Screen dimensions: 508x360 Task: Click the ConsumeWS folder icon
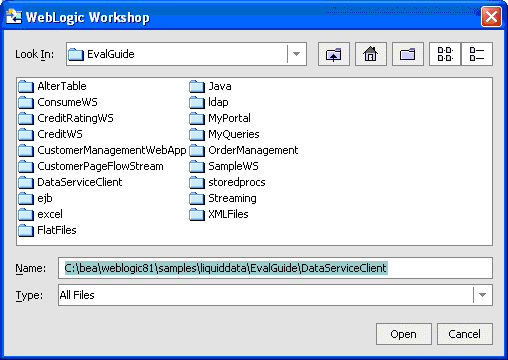tap(26, 102)
